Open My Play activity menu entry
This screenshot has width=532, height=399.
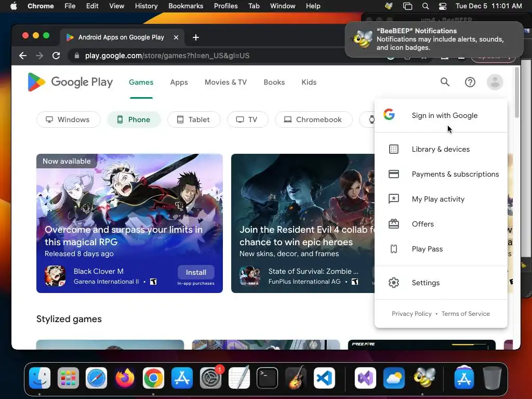(x=441, y=199)
